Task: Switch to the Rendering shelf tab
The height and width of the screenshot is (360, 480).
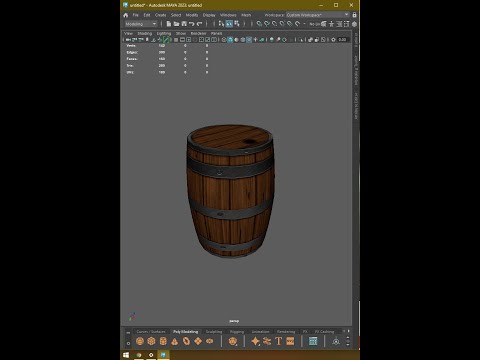Action: point(286,331)
